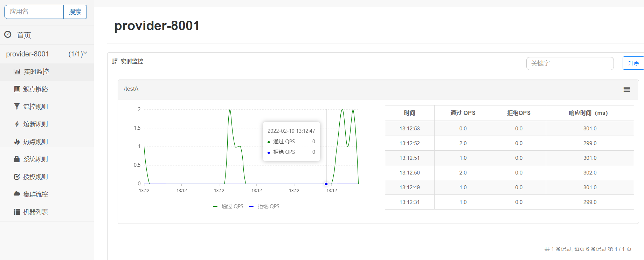The width and height of the screenshot is (644, 260).
Task: Collapse the provider-8001 app chevron
Action: (85, 53)
